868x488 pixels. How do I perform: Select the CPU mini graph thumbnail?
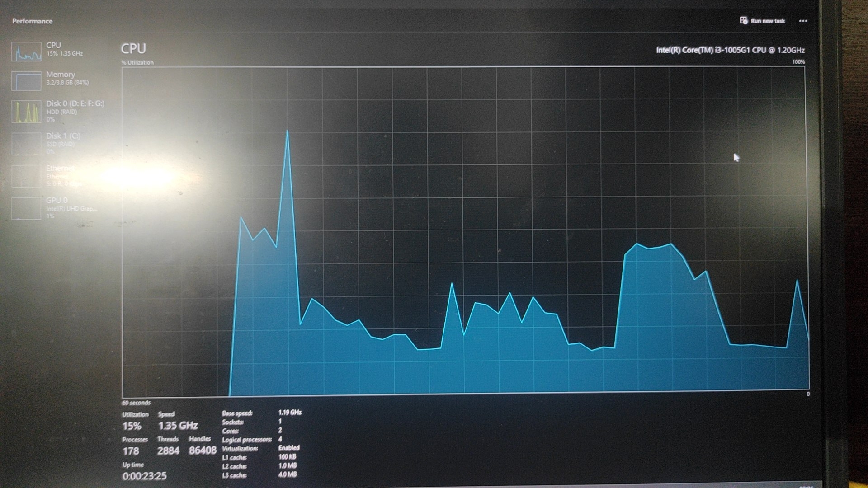coord(26,52)
